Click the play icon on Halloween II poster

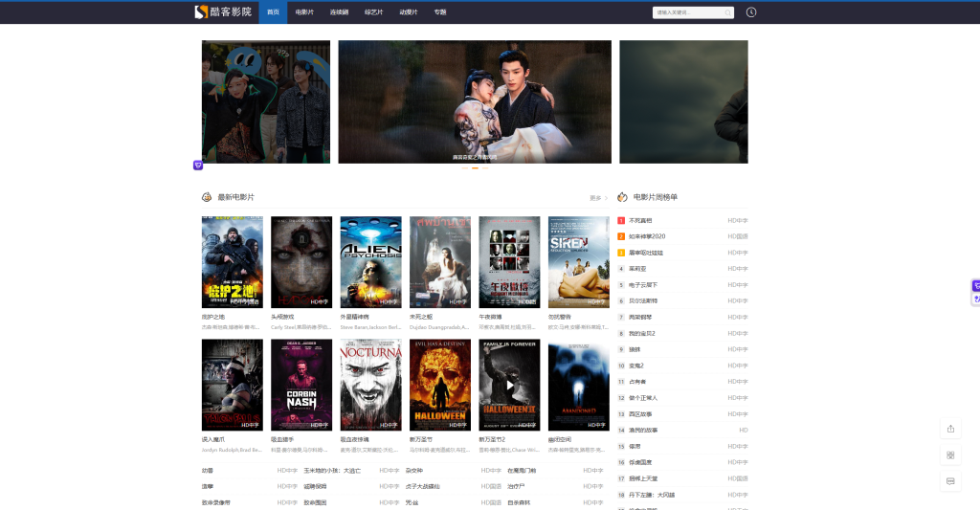tap(509, 386)
